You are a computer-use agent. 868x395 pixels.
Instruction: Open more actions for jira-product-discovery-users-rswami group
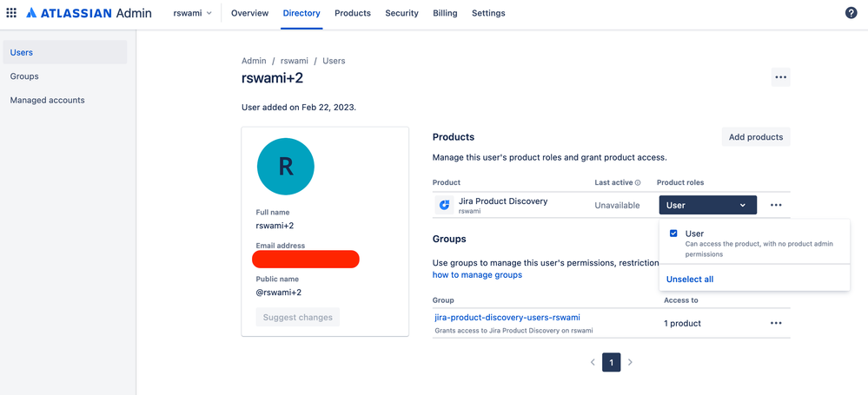776,323
